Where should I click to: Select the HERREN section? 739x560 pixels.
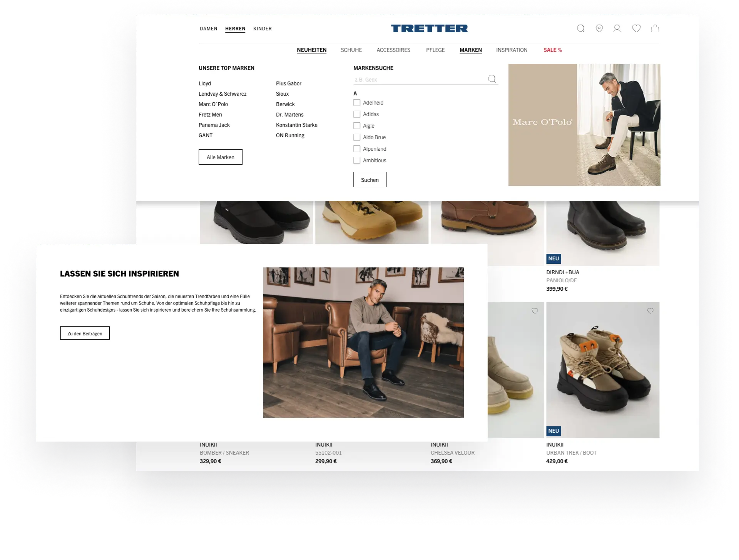[235, 29]
